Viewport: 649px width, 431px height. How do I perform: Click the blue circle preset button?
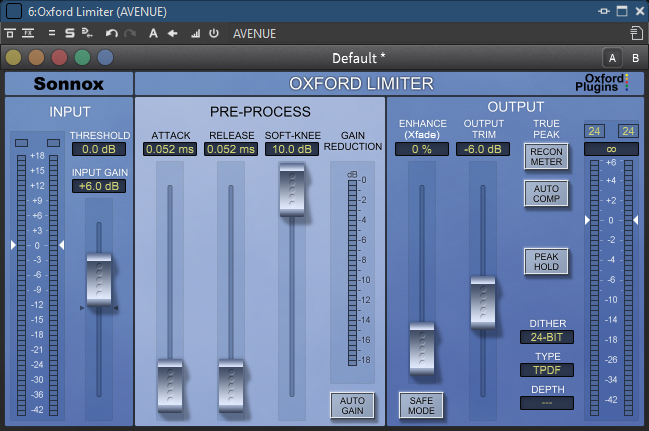[x=105, y=57]
